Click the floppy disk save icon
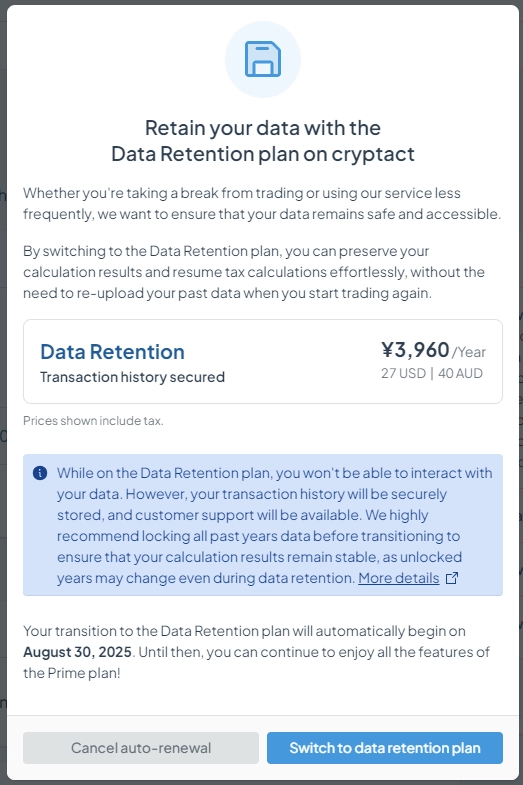 click(x=263, y=59)
